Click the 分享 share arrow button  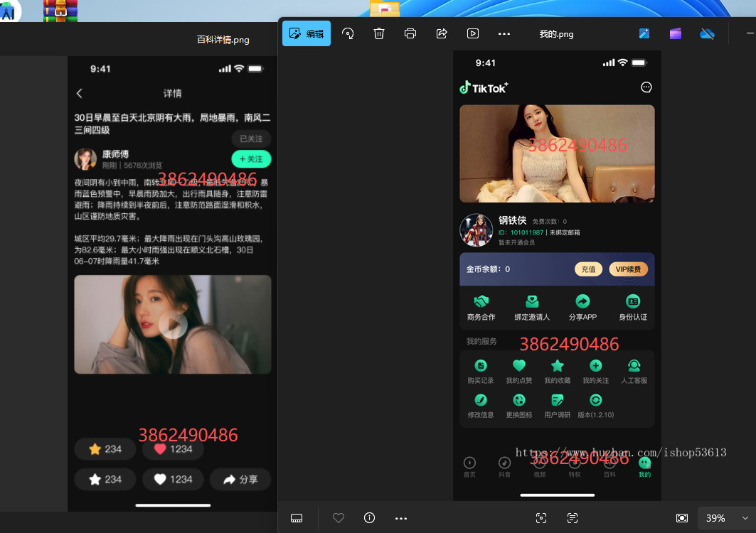tap(240, 480)
